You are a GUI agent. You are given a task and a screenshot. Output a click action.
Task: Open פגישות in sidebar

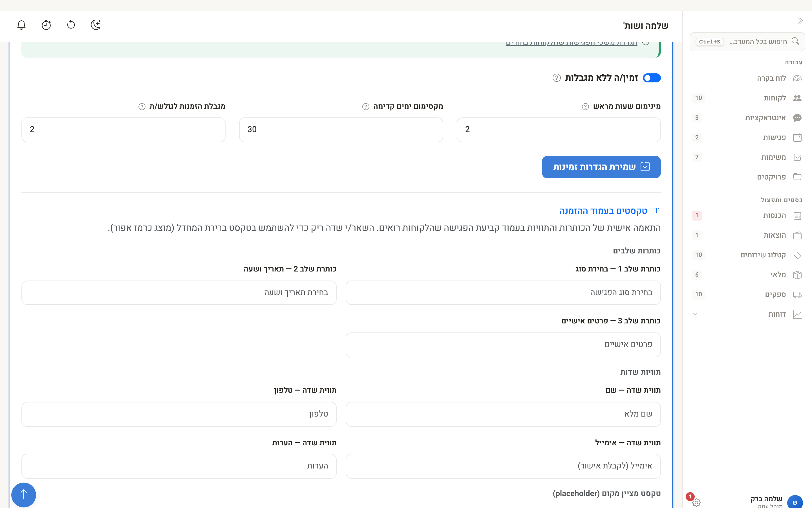[747, 137]
